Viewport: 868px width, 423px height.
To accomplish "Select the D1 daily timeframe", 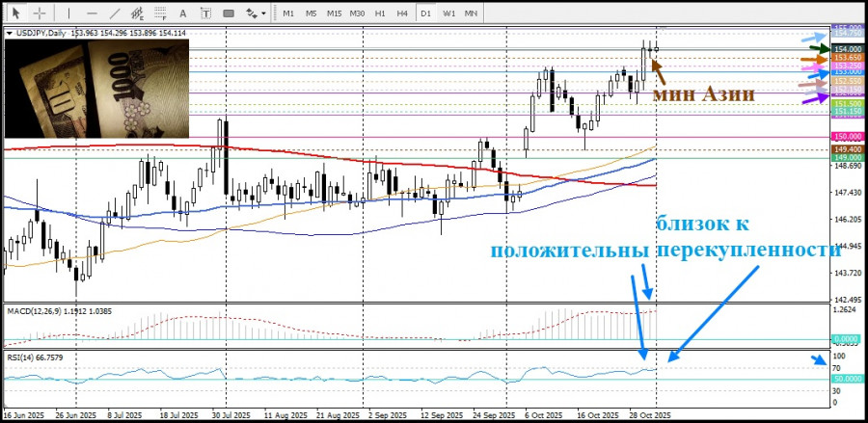I will point(425,13).
